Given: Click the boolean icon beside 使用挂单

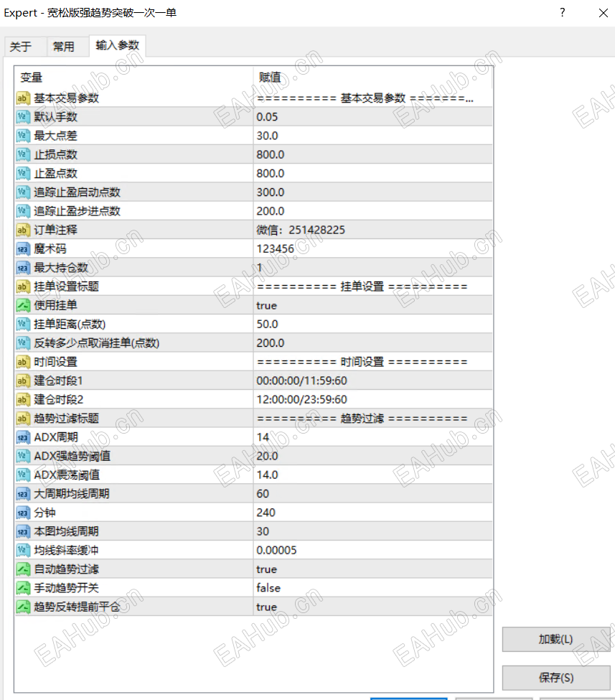Looking at the screenshot, I should coord(22,305).
